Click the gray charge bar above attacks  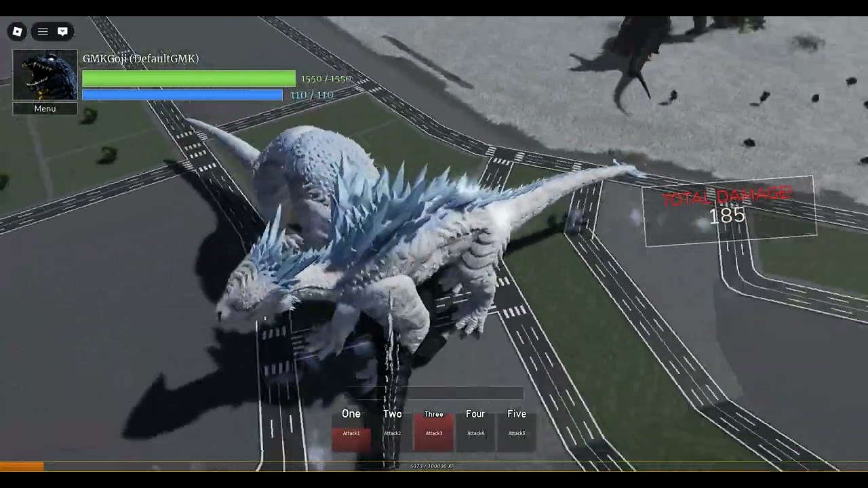pos(435,394)
